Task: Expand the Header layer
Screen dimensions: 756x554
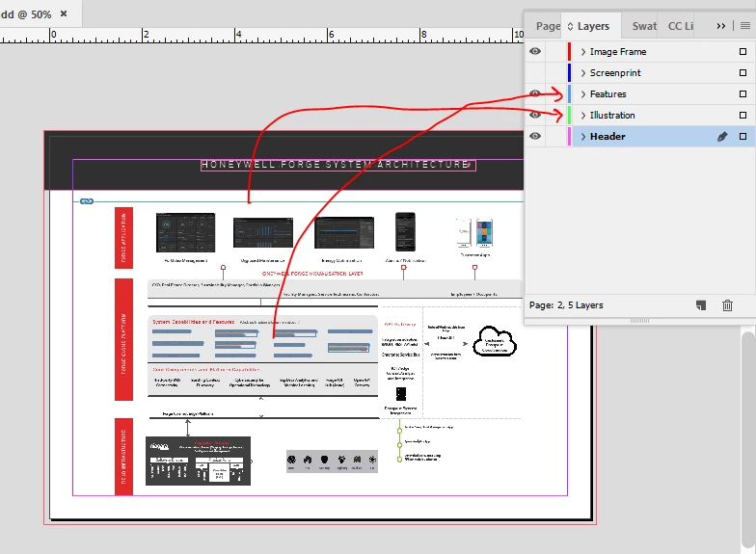Action: click(x=583, y=137)
